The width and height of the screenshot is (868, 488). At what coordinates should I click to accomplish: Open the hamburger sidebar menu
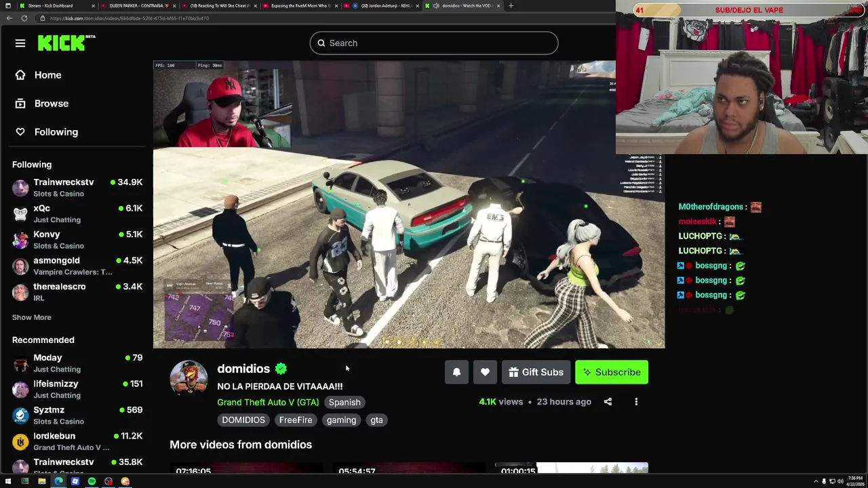(20, 43)
